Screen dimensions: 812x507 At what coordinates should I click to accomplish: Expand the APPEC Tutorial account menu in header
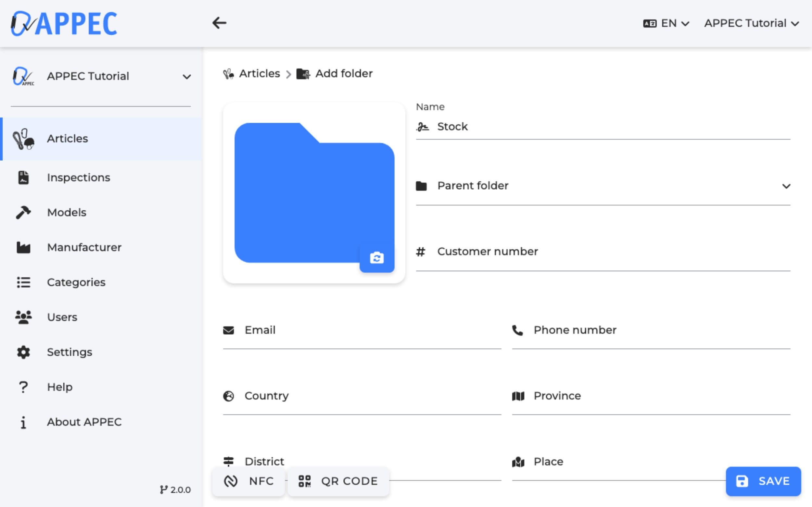(751, 23)
